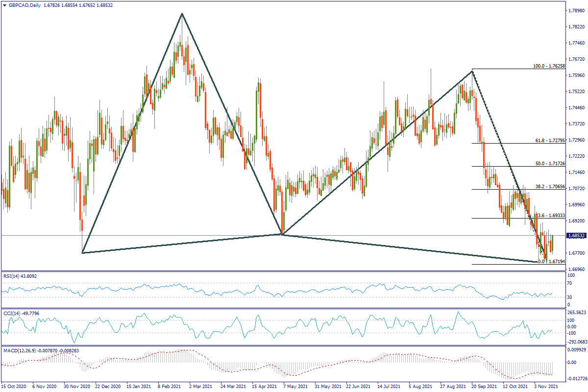Select the 0.0 Fibonacci level at 1.67194
588x392 pixels.
tap(552, 262)
